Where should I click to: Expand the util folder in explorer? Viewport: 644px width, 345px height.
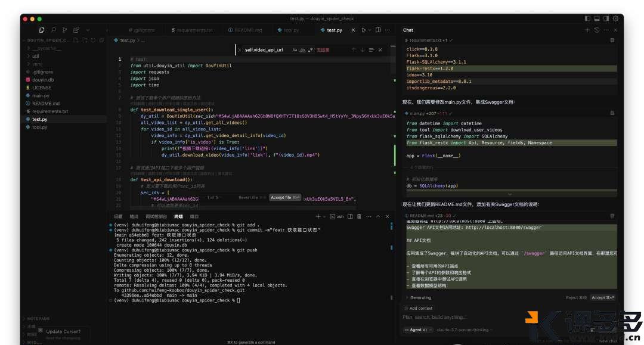(36, 56)
